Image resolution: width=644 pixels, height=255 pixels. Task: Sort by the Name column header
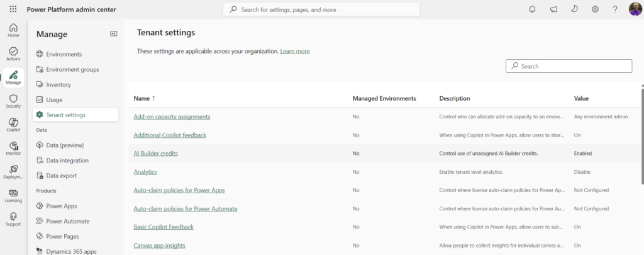coord(145,98)
